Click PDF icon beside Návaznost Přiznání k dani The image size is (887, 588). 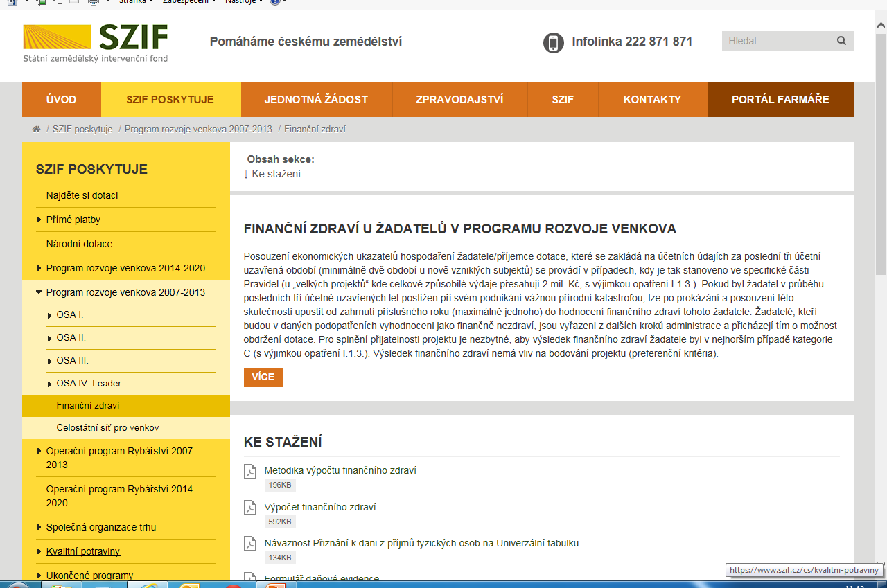(250, 544)
